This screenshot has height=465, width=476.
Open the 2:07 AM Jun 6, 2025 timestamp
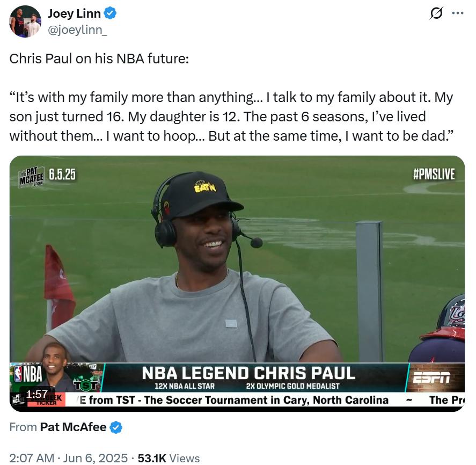click(x=68, y=458)
